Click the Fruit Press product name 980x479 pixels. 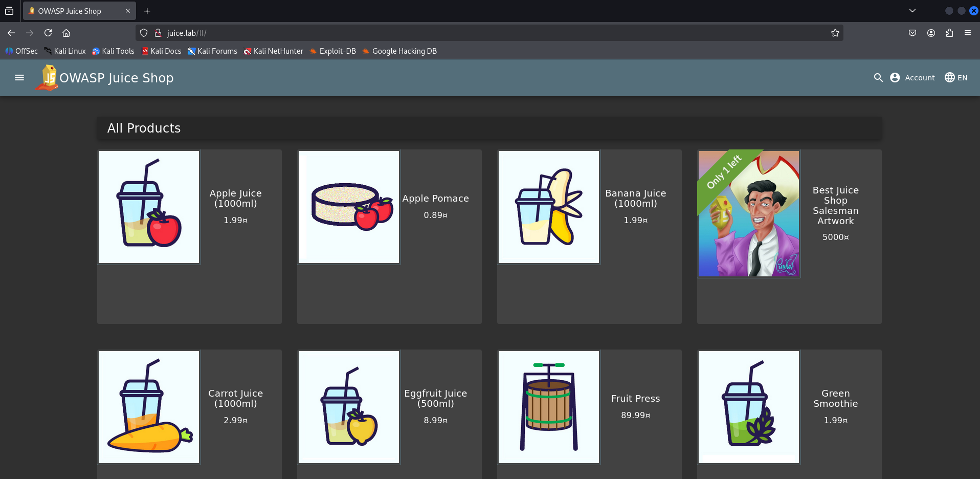635,398
